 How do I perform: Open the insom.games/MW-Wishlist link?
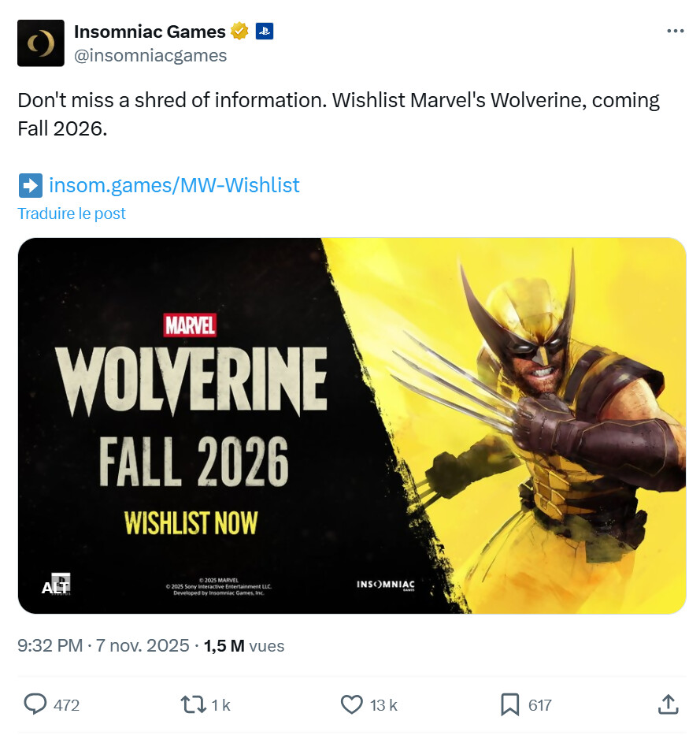click(x=174, y=185)
